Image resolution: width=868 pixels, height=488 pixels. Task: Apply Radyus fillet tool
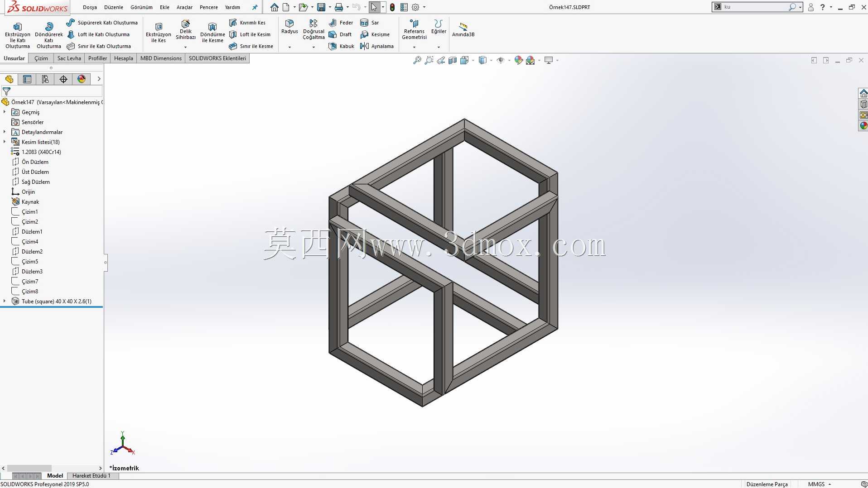289,27
